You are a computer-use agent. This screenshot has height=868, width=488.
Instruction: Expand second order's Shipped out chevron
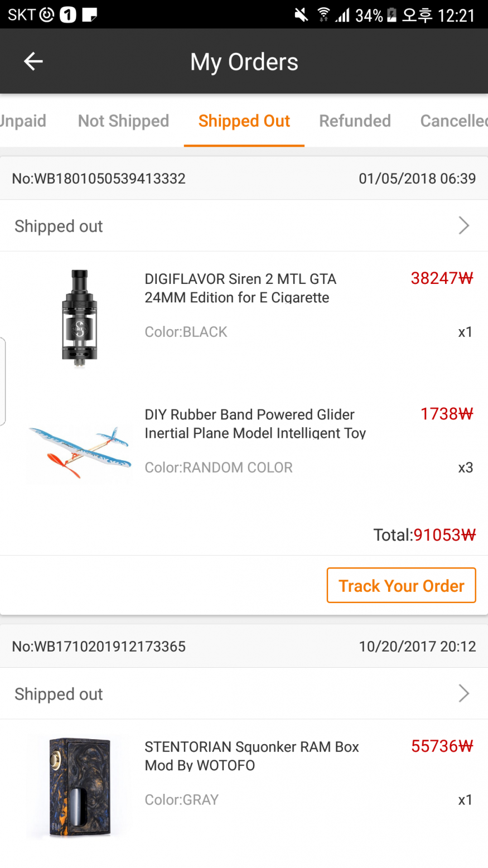[x=463, y=693]
